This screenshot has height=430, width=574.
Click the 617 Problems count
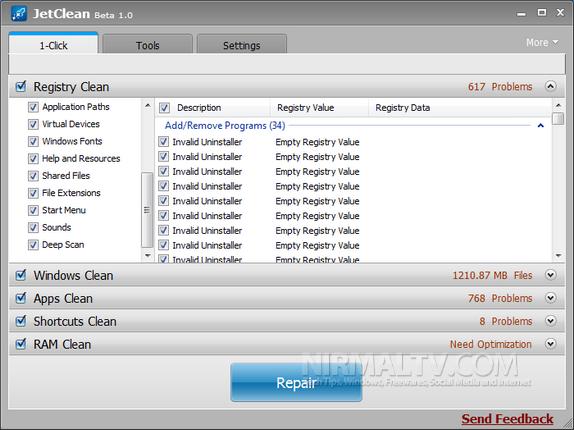500,87
